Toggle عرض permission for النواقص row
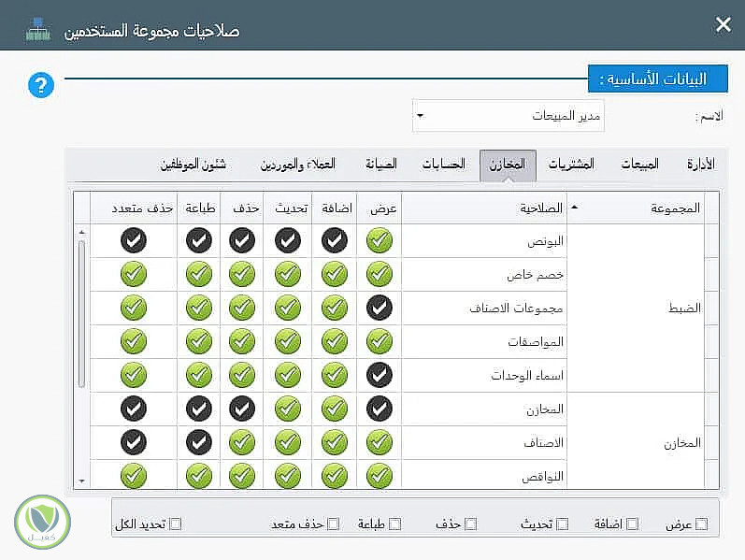 [x=380, y=475]
